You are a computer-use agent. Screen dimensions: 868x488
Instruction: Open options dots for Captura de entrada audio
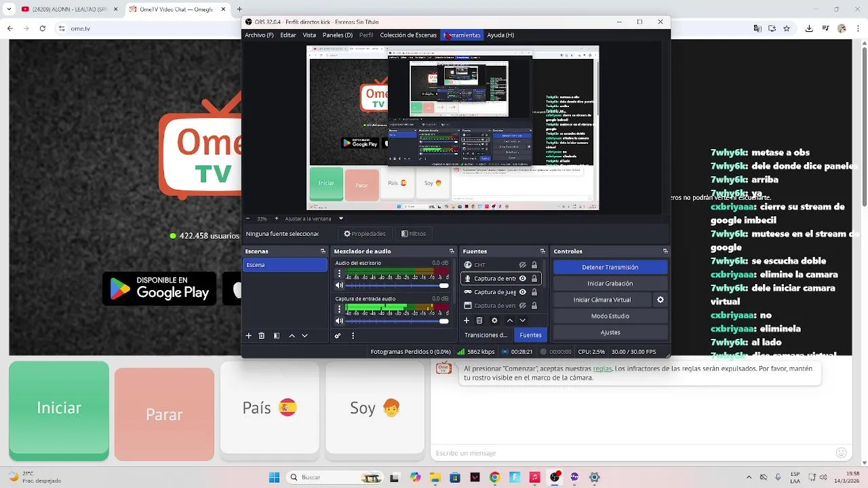pos(340,309)
